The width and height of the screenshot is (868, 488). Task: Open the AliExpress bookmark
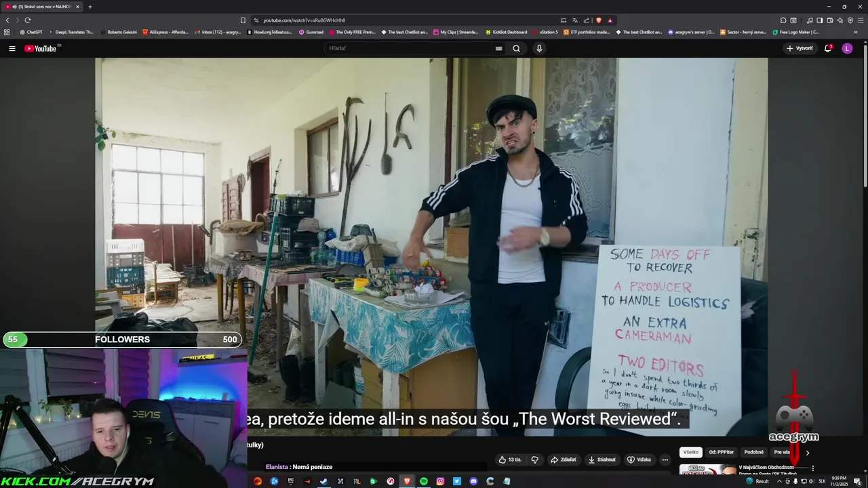[x=165, y=32]
